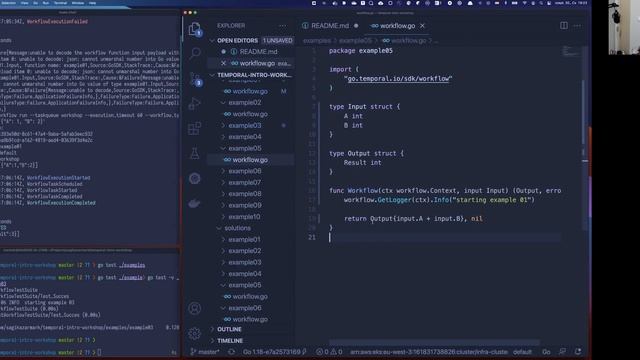Open the workflow.go file marked M
This screenshot has width=640, height=360.
click(250, 91)
